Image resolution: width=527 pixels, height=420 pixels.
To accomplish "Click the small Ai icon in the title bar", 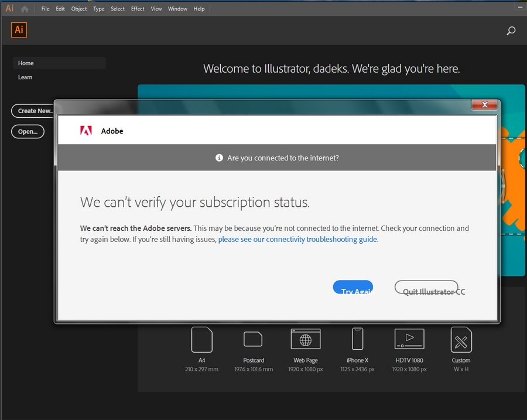I will coord(9,8).
